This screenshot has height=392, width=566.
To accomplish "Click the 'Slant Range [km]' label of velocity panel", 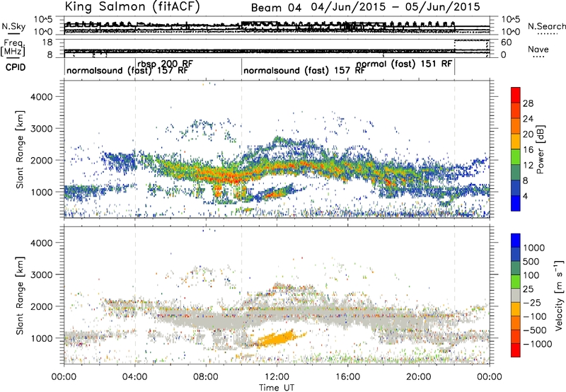I will [20, 296].
